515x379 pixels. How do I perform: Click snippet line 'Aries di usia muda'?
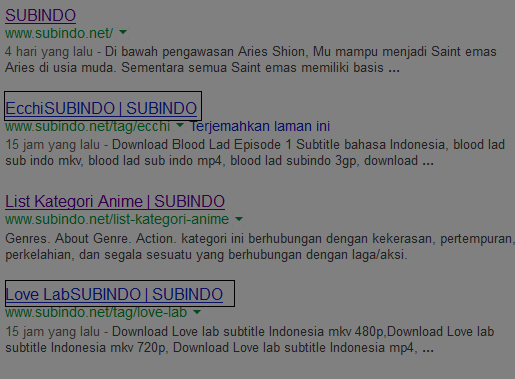(x=202, y=68)
